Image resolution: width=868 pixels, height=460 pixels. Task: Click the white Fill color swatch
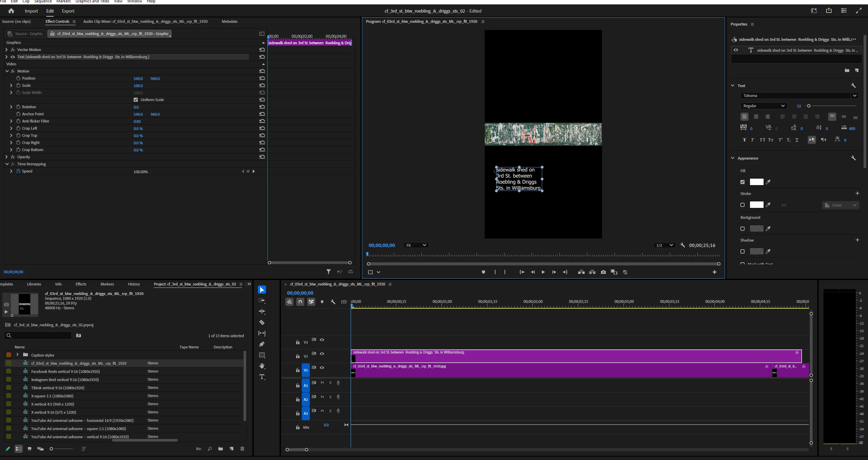pyautogui.click(x=756, y=182)
